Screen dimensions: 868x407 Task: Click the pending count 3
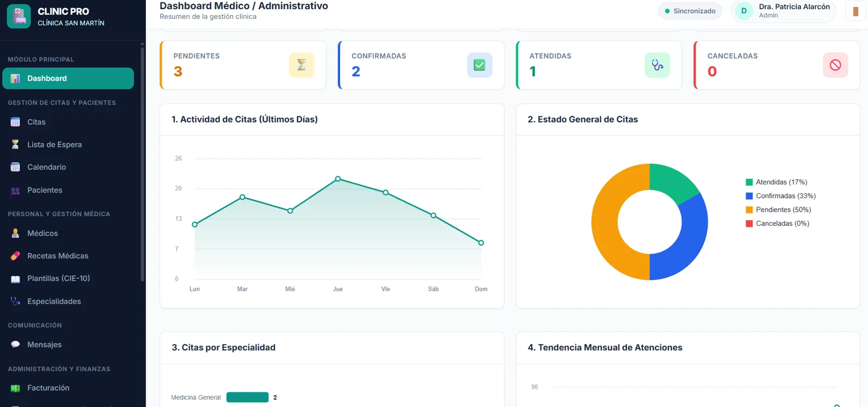click(178, 72)
